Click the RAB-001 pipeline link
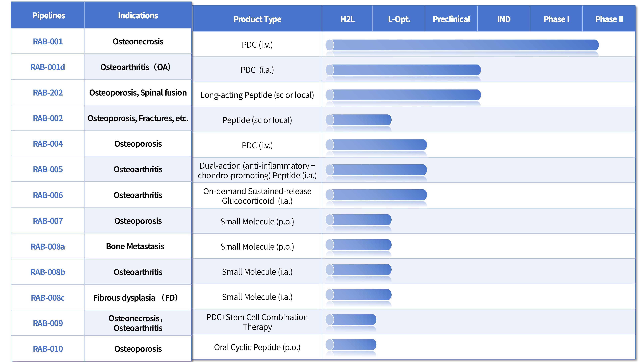This screenshot has width=644, height=362. coord(48,41)
